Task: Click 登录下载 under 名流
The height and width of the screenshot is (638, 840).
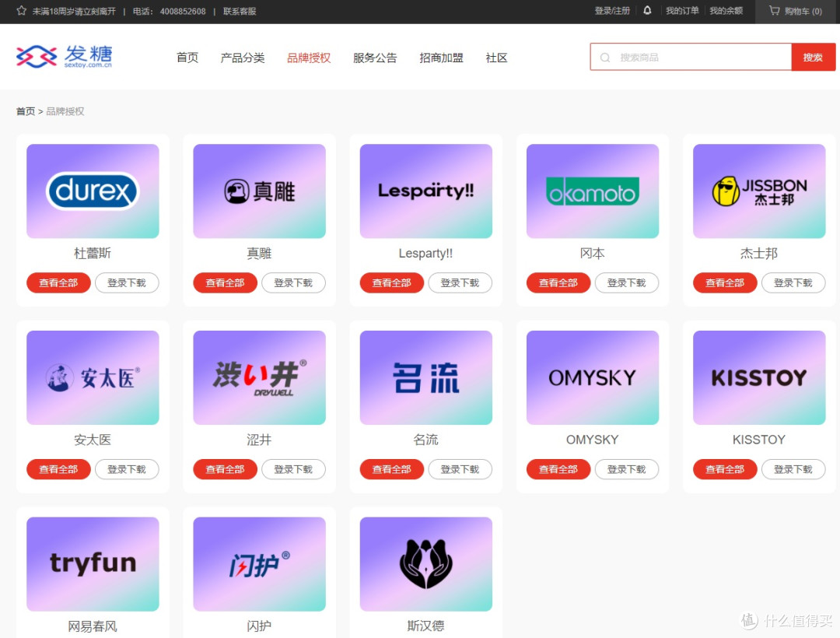Action: (460, 469)
